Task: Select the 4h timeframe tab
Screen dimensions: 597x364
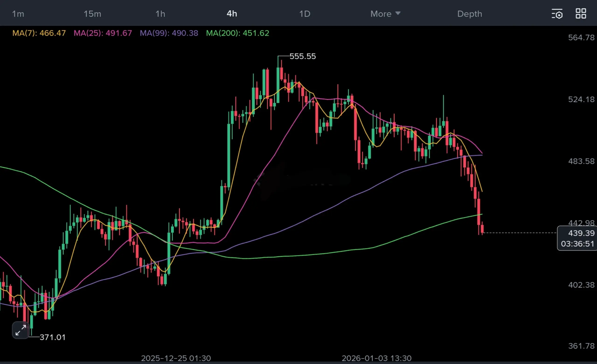Action: [232, 14]
